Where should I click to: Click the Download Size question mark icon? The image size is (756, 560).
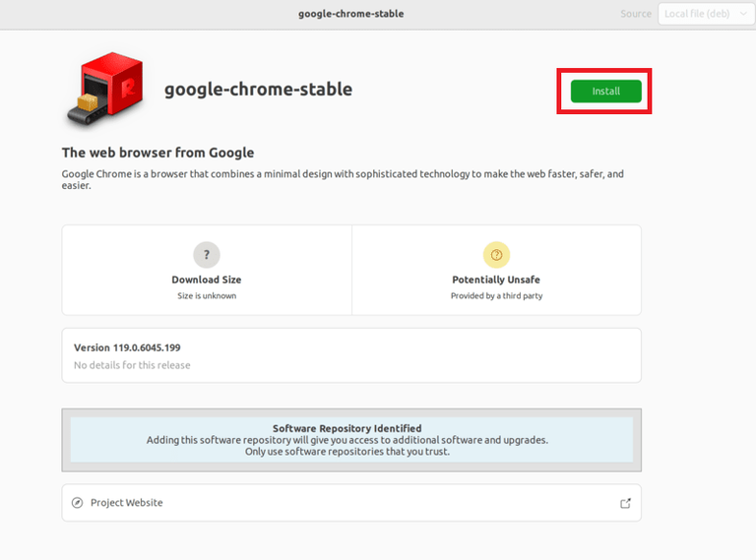(x=207, y=255)
